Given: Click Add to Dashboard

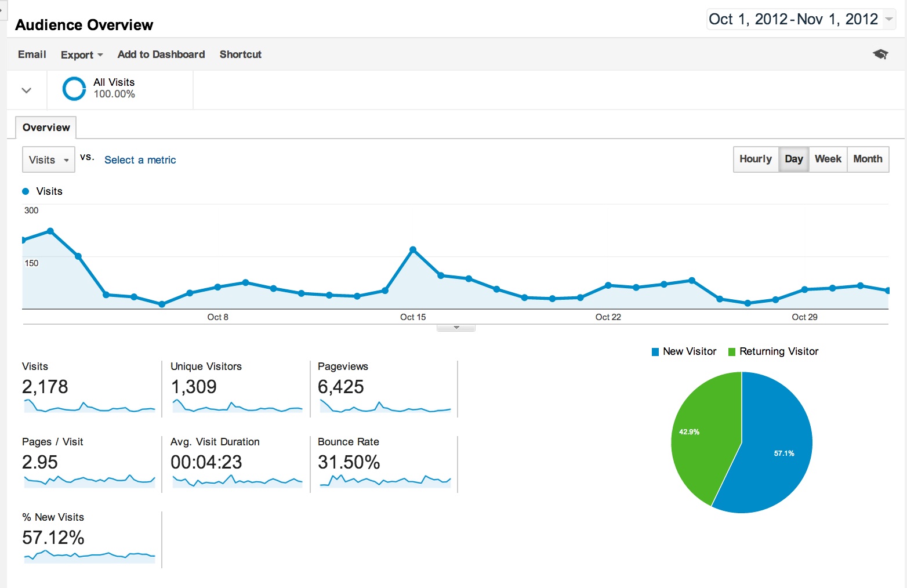Looking at the screenshot, I should click(x=161, y=55).
